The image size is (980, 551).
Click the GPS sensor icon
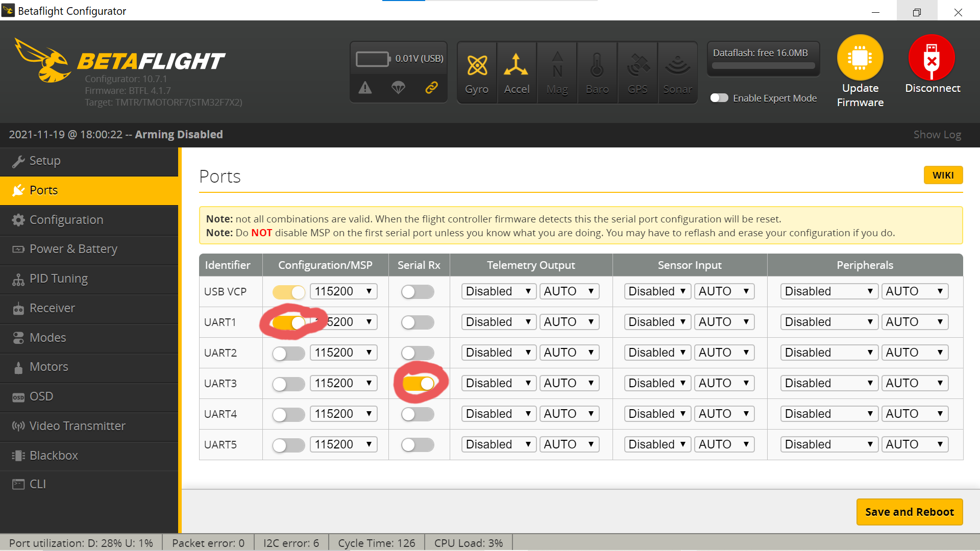[638, 65]
